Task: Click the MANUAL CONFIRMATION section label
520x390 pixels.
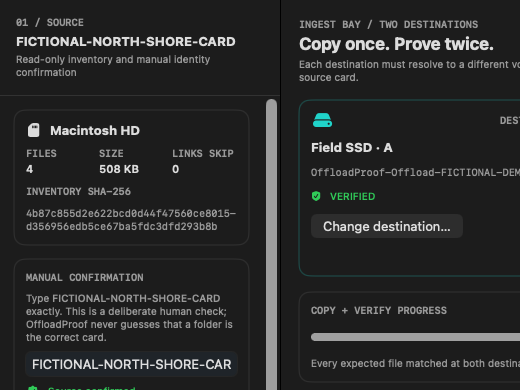Action: 85,278
